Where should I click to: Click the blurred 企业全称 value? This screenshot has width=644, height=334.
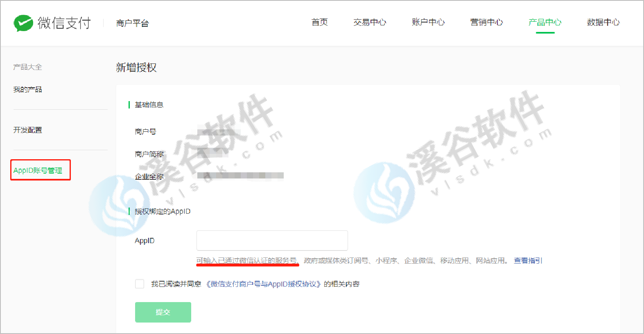coord(240,176)
